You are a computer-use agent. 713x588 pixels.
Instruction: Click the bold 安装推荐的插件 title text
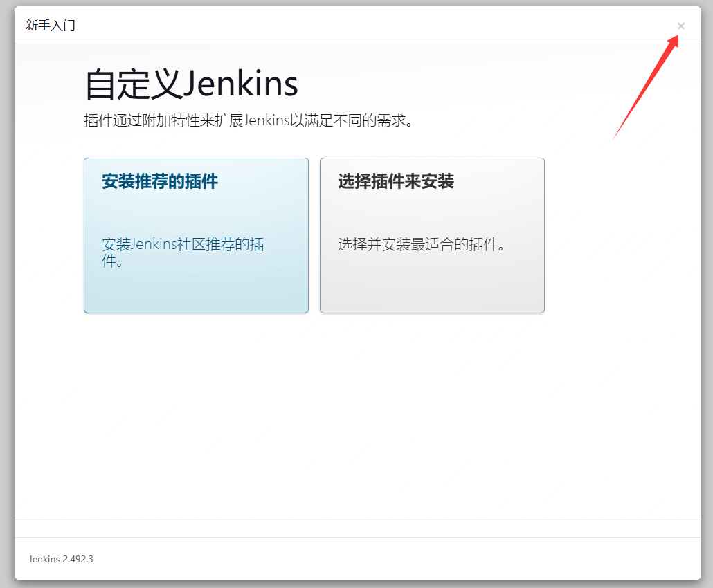[x=160, y=182]
